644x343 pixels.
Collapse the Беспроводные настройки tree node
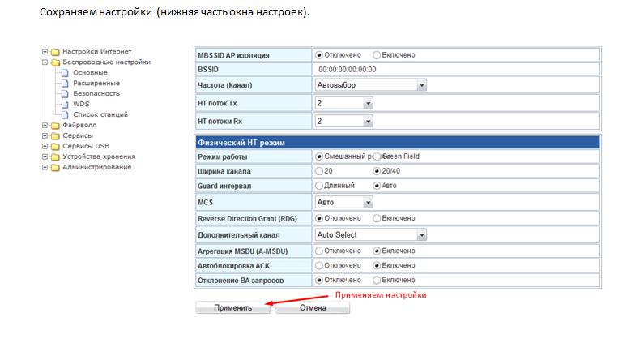[x=45, y=62]
